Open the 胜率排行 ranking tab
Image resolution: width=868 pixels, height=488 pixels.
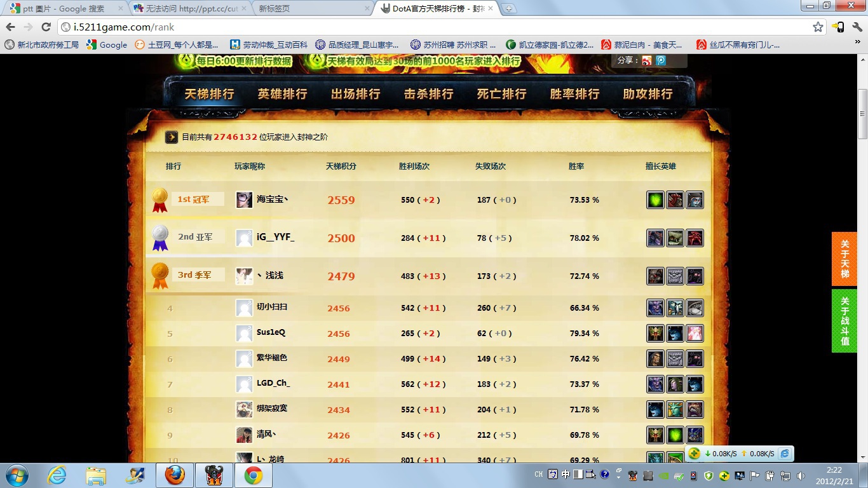tap(574, 94)
